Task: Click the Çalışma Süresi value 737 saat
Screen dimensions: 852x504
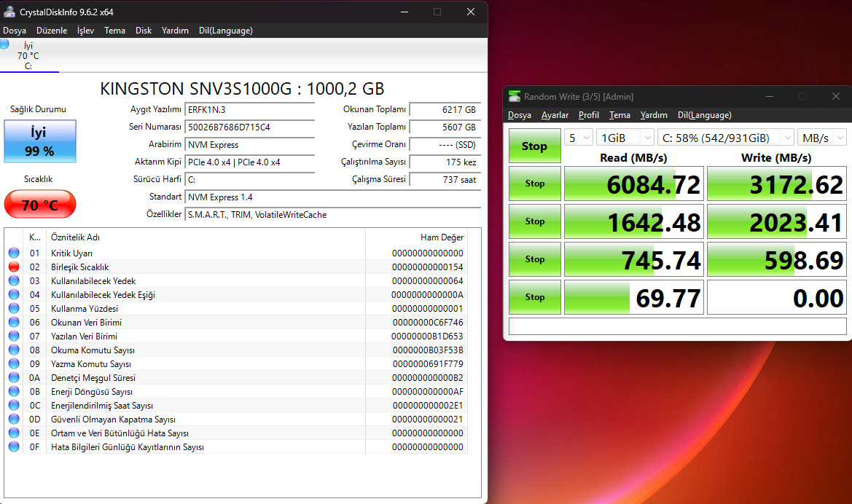Action: pyautogui.click(x=445, y=179)
